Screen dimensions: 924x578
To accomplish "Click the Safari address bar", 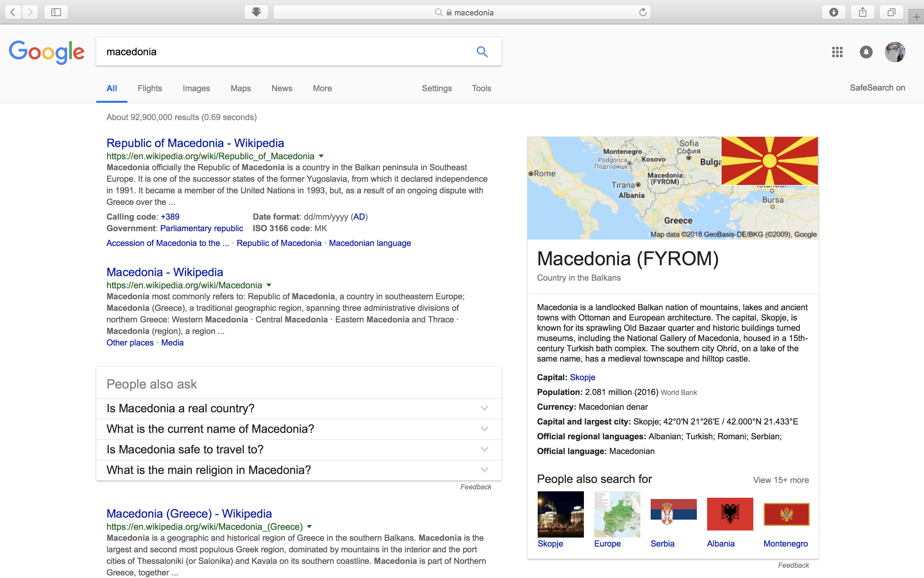I will tap(462, 12).
